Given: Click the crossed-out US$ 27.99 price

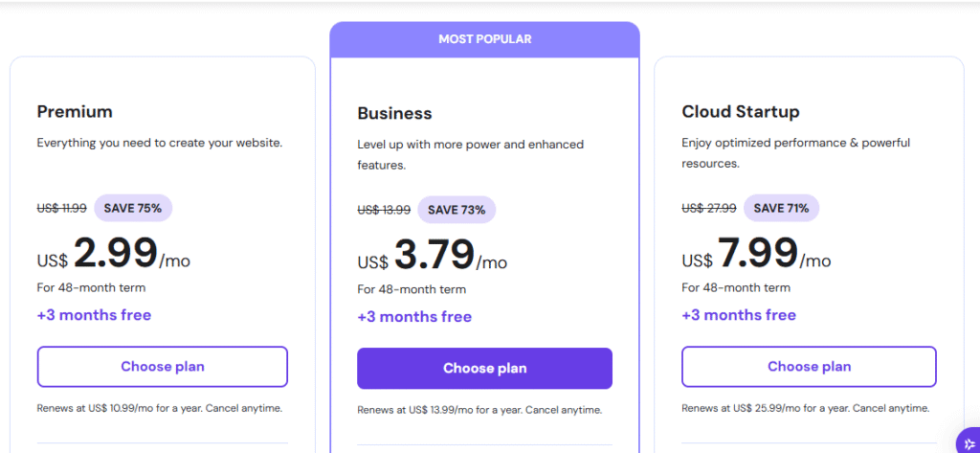Looking at the screenshot, I should point(709,208).
